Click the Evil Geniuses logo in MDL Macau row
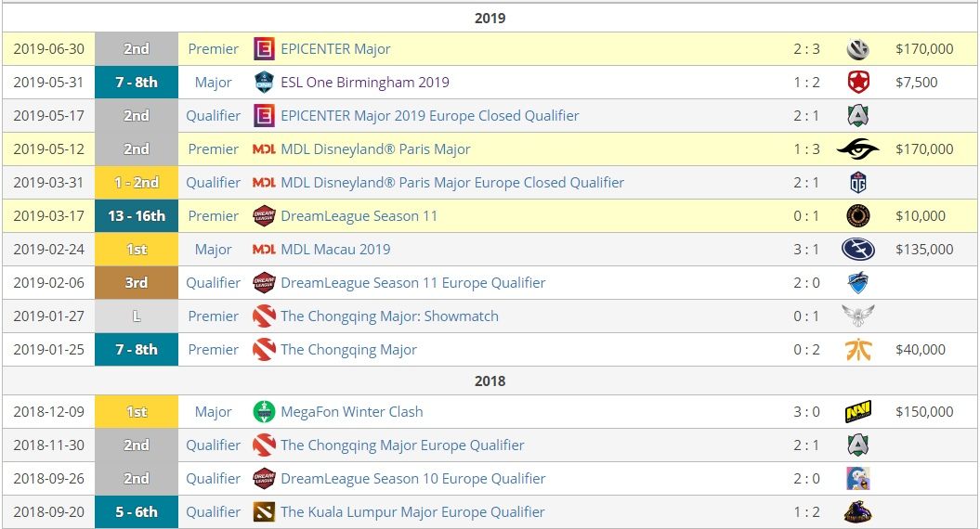This screenshot has width=980, height=529. 858,250
